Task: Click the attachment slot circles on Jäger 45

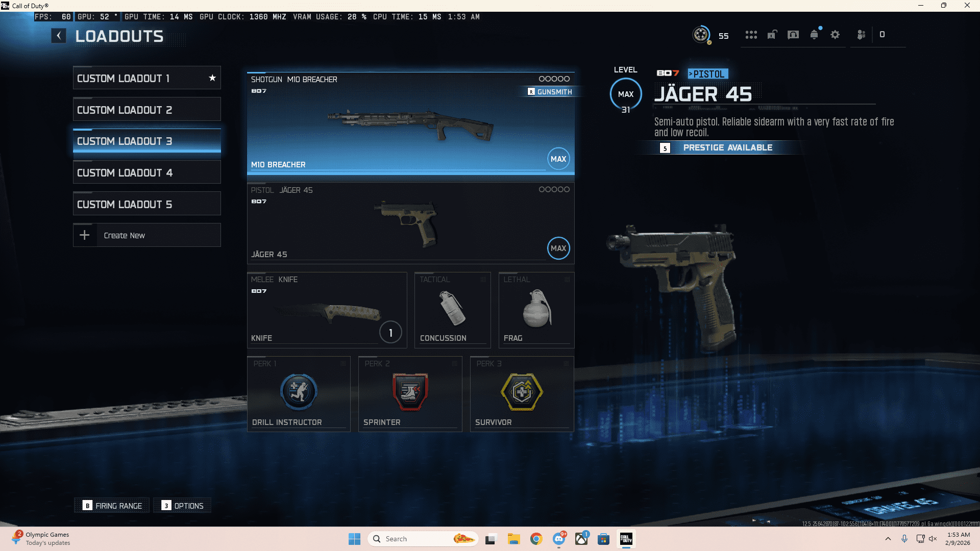Action: [554, 189]
